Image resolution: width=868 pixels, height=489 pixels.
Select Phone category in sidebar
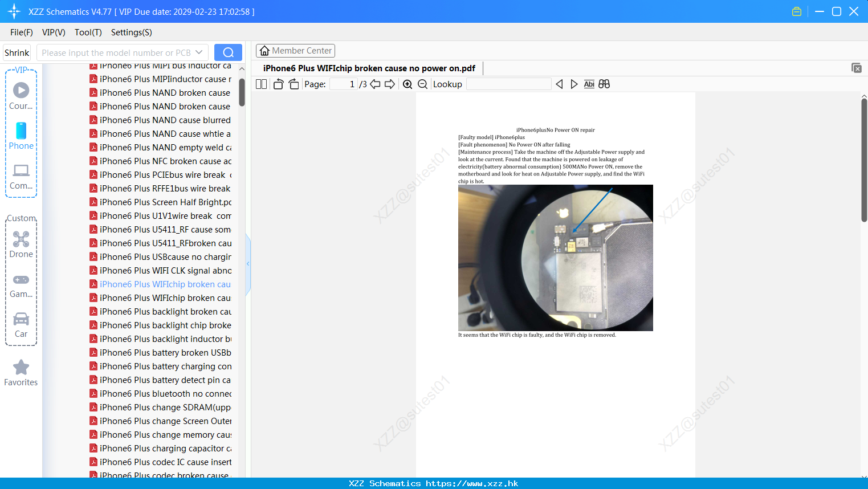[21, 136]
